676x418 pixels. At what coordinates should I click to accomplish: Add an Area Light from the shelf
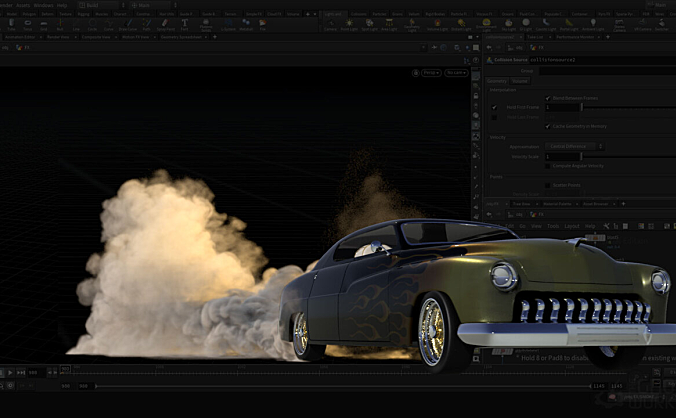(389, 25)
